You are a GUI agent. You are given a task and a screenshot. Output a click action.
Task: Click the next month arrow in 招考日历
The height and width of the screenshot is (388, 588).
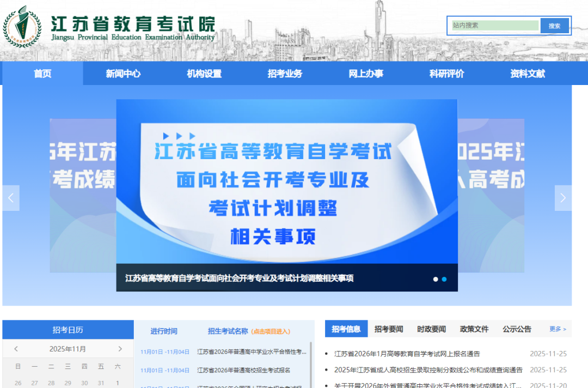coord(120,348)
